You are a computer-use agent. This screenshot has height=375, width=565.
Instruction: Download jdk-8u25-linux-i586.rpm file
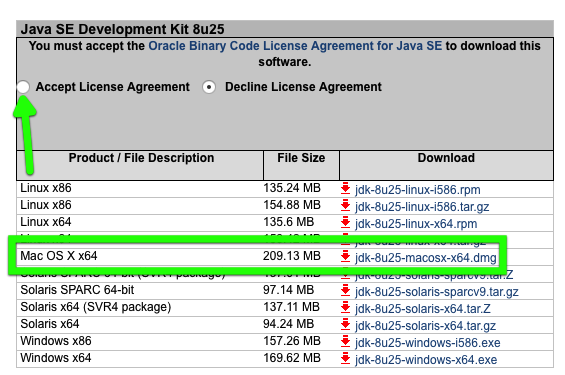(x=417, y=189)
